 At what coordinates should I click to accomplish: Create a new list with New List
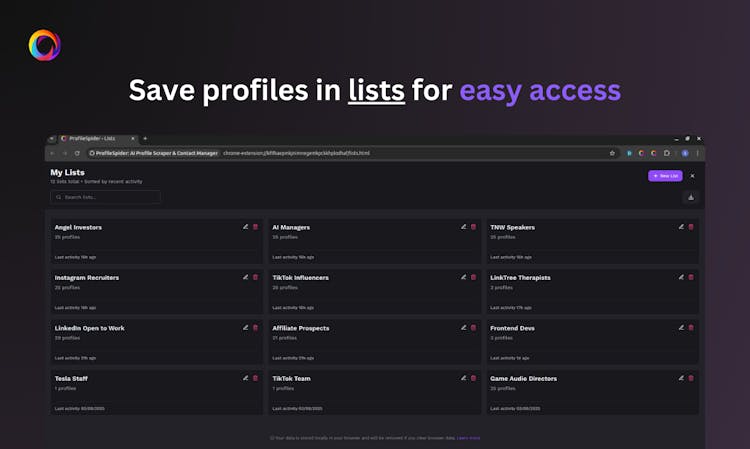point(665,176)
